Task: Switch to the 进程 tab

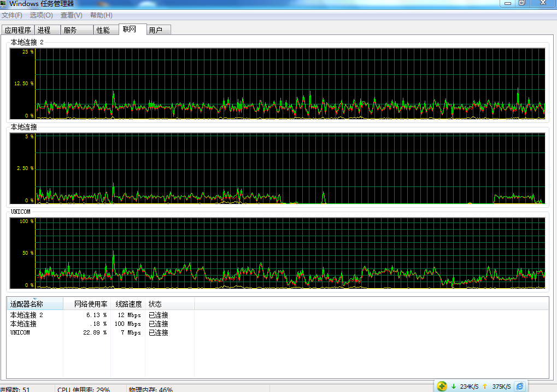Action: (x=47, y=30)
